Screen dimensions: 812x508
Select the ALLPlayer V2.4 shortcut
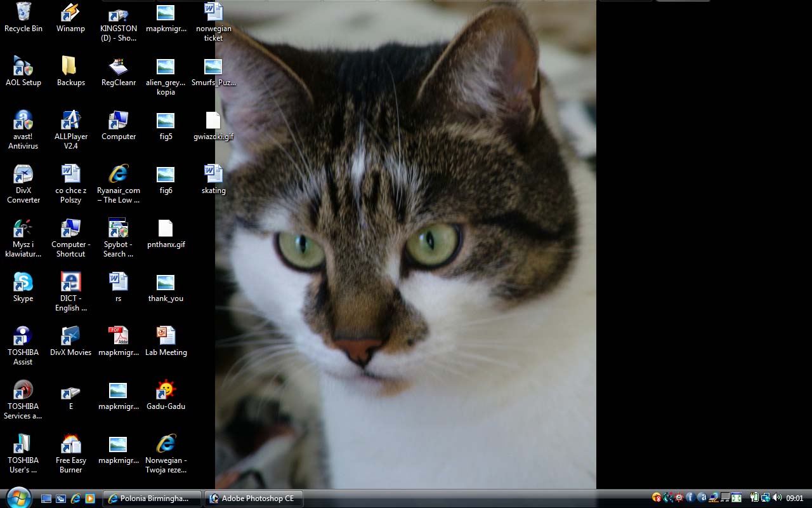tap(70, 121)
